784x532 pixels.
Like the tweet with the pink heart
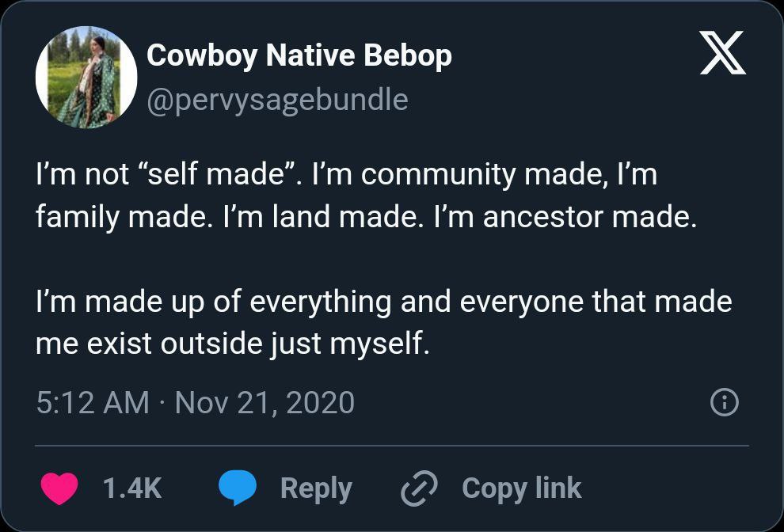tap(59, 488)
